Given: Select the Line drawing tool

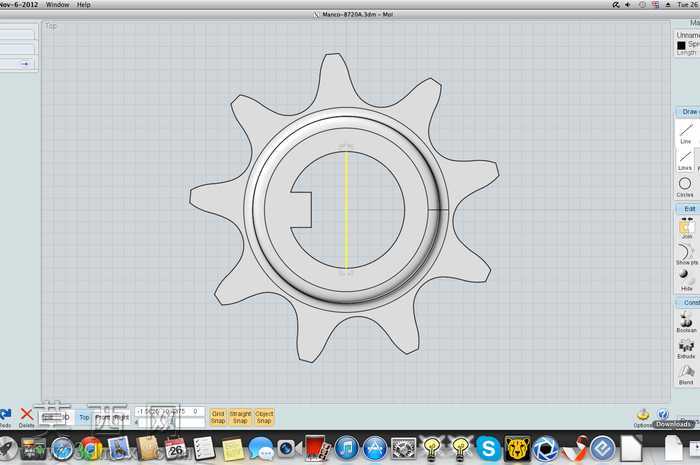Looking at the screenshot, I should tap(686, 133).
